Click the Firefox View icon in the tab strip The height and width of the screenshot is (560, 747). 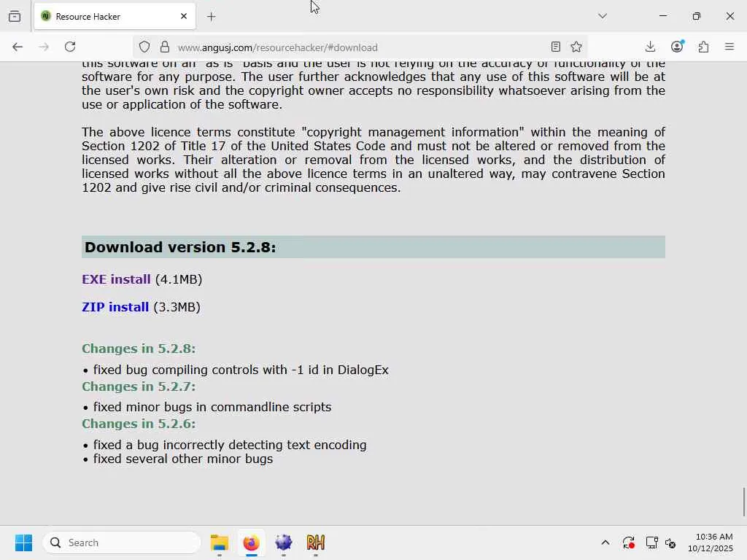pyautogui.click(x=15, y=16)
